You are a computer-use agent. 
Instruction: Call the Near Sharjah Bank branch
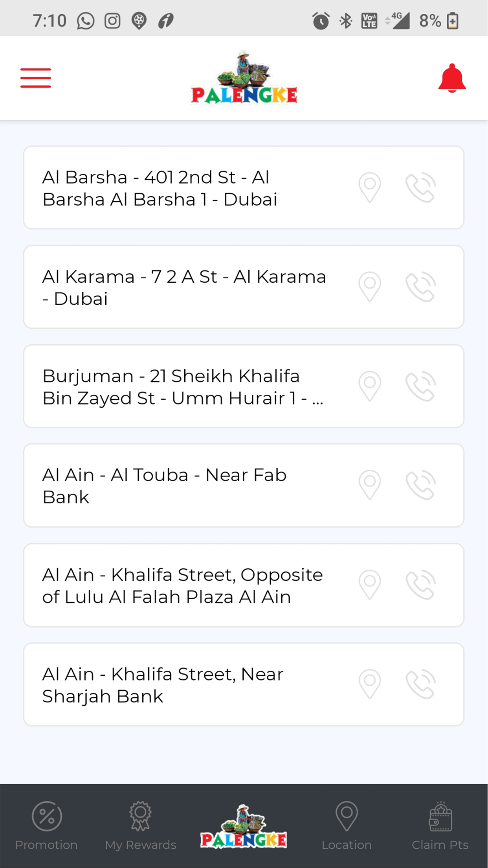(421, 684)
